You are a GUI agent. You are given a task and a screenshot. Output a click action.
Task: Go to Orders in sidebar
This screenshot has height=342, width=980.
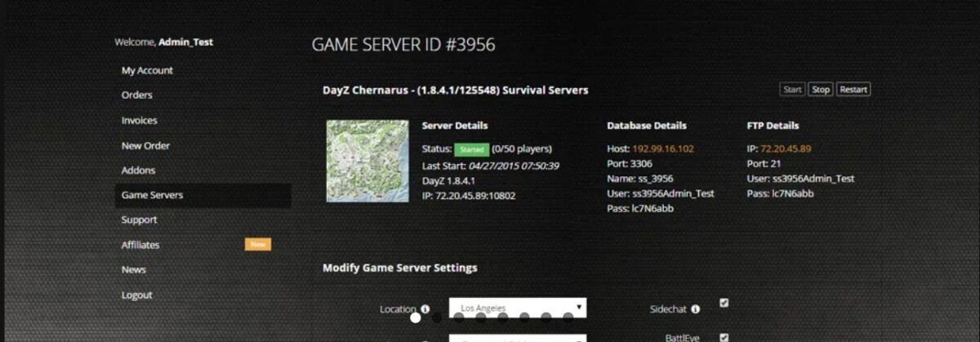[137, 95]
